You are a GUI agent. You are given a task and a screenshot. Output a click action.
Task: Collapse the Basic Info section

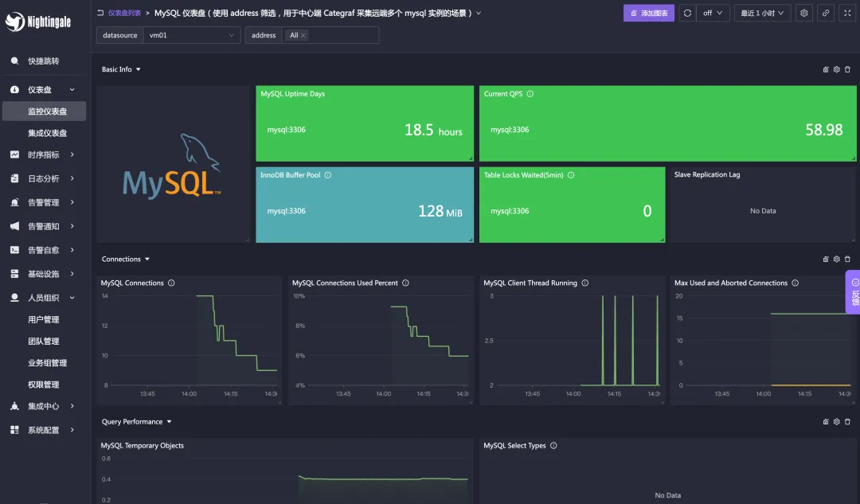pos(138,69)
